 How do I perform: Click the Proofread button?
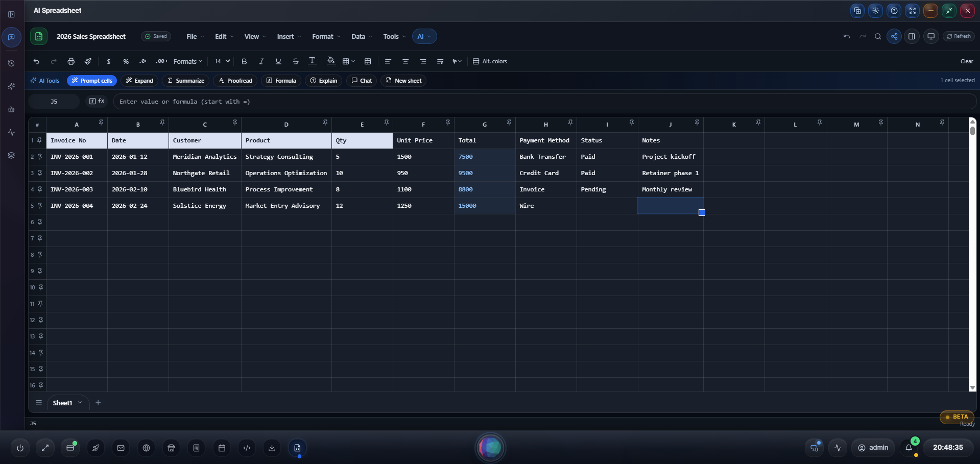pyautogui.click(x=235, y=81)
